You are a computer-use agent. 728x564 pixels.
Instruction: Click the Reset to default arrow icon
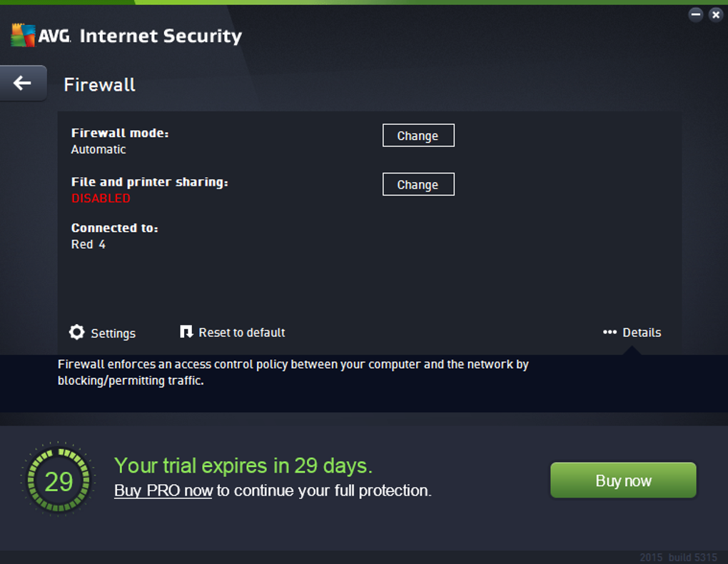coord(186,332)
